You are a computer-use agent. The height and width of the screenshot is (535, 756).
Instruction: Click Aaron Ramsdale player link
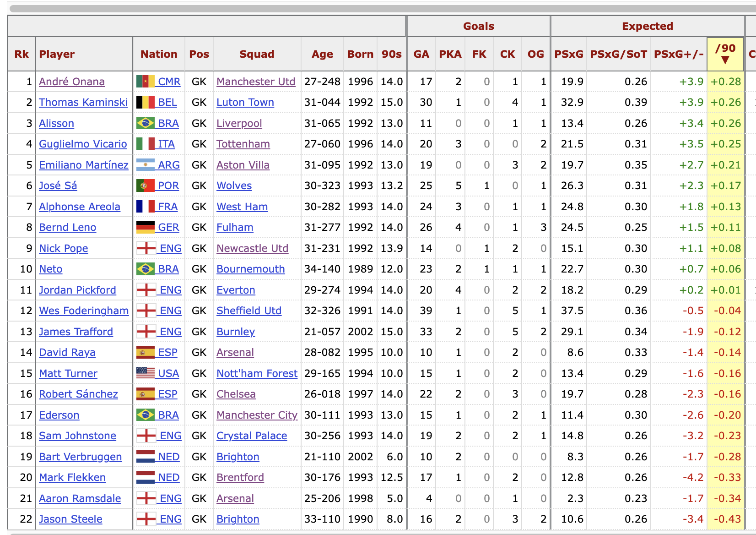click(x=80, y=498)
